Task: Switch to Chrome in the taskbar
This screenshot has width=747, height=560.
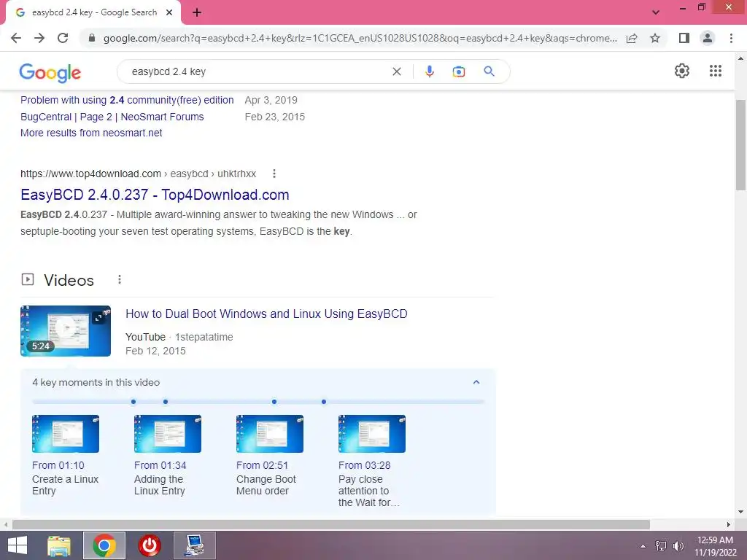Action: (x=104, y=545)
